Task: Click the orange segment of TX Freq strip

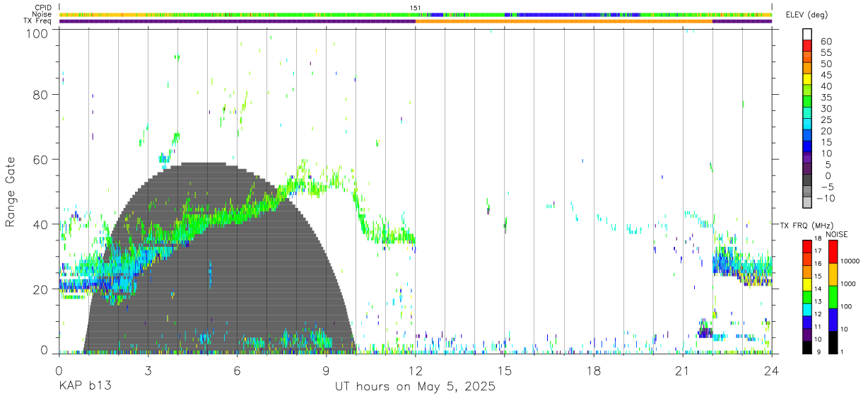Action: click(563, 21)
